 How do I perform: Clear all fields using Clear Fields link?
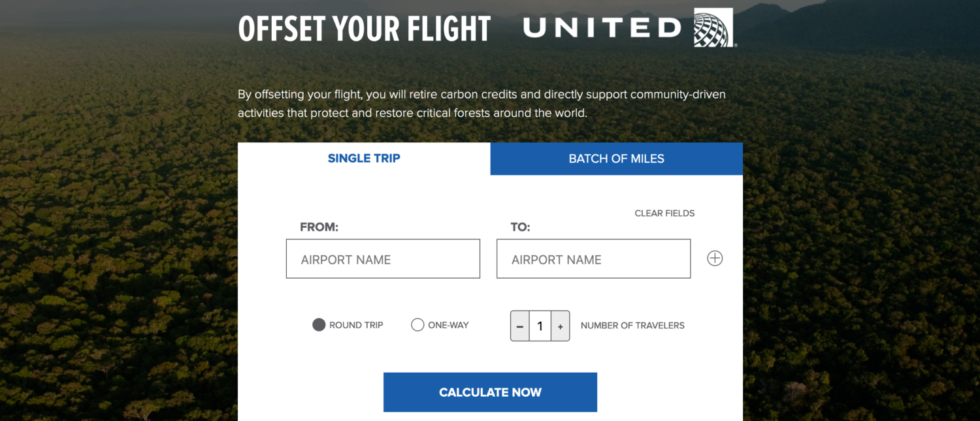coord(664,213)
